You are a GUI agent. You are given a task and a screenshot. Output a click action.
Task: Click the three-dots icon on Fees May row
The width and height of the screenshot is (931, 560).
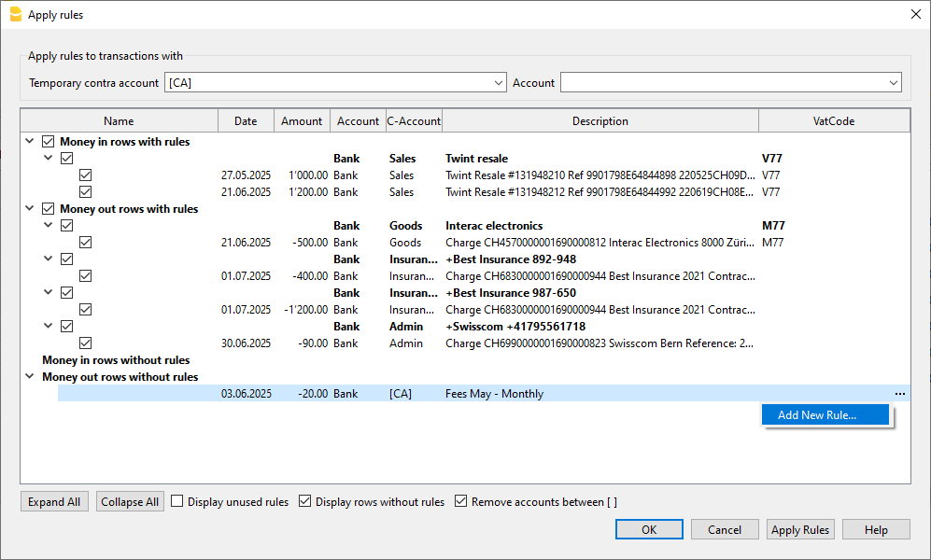[x=899, y=394]
